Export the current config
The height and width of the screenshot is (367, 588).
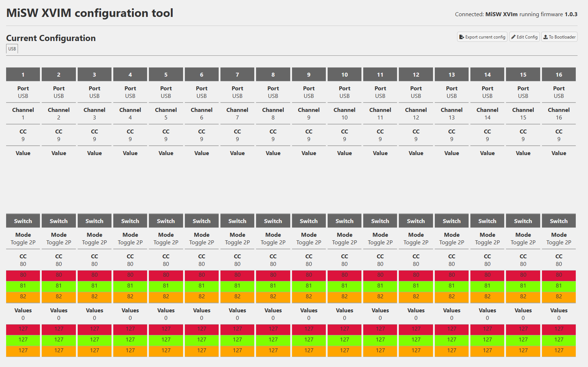(482, 37)
